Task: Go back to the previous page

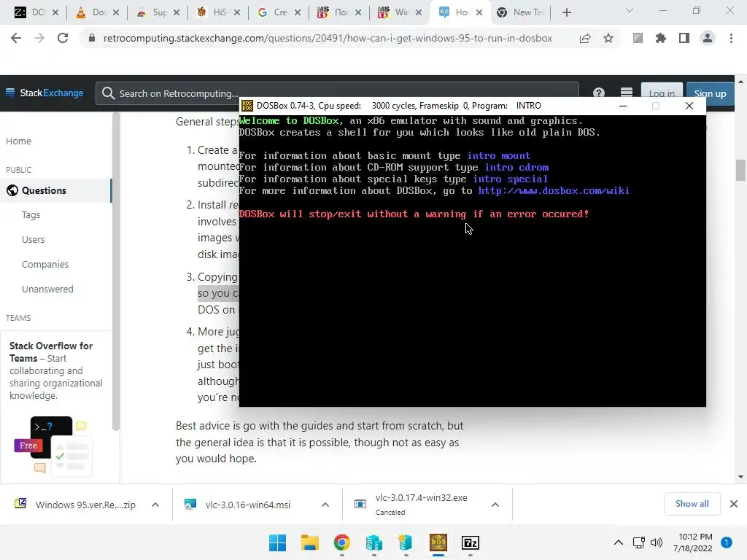Action: 16,38
